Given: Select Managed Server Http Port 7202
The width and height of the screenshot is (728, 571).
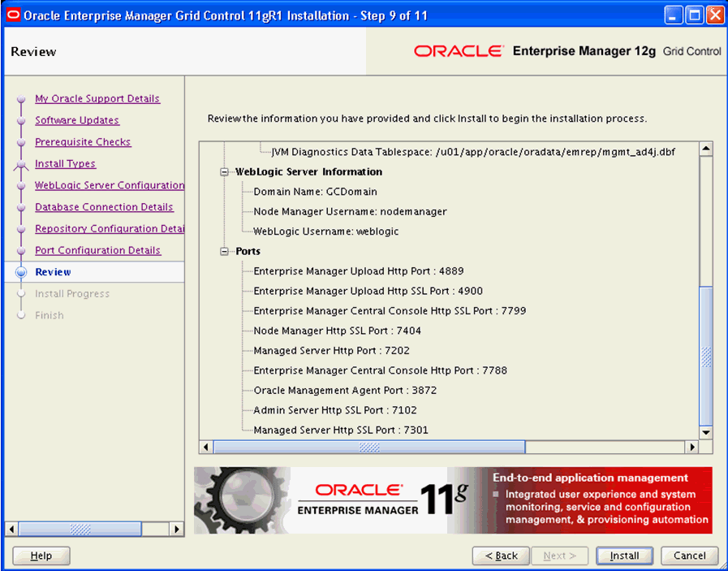Looking at the screenshot, I should click(x=331, y=351).
